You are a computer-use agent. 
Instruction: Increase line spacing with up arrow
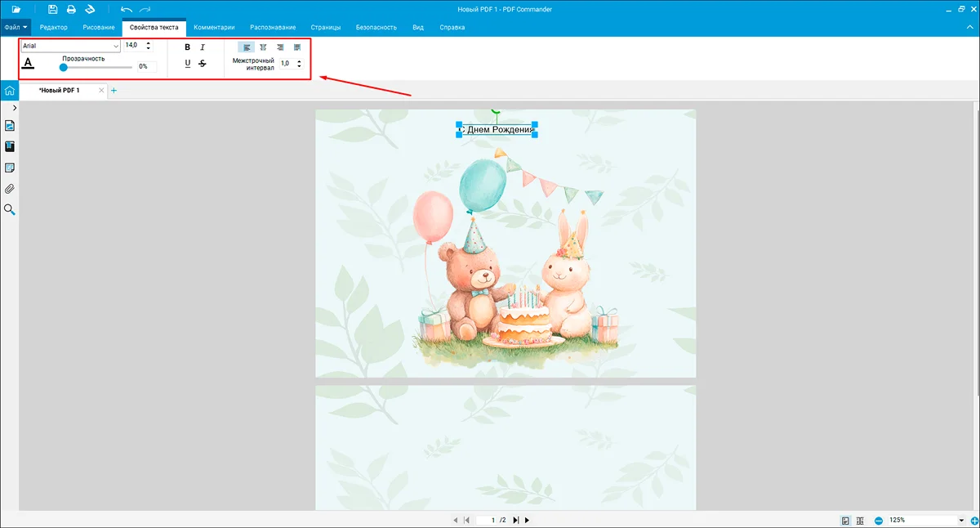point(299,60)
